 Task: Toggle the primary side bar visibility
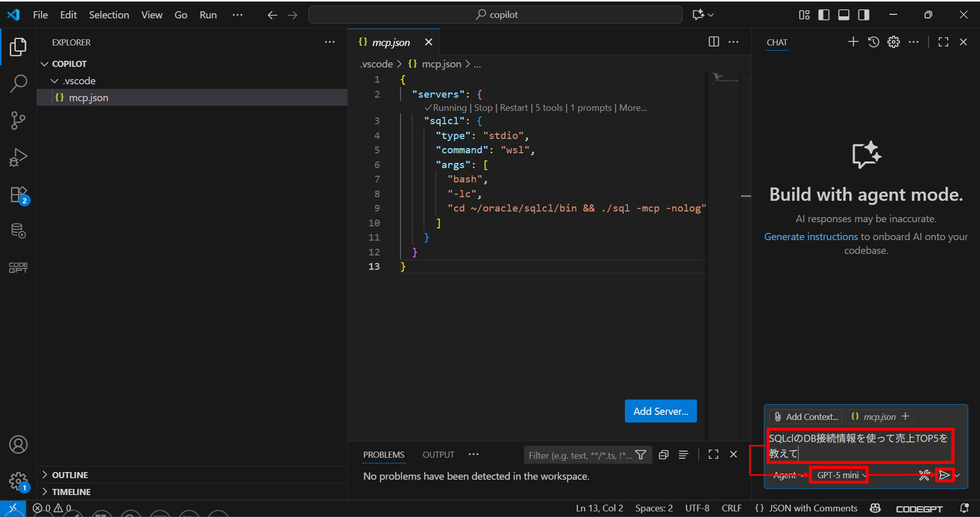click(x=824, y=15)
